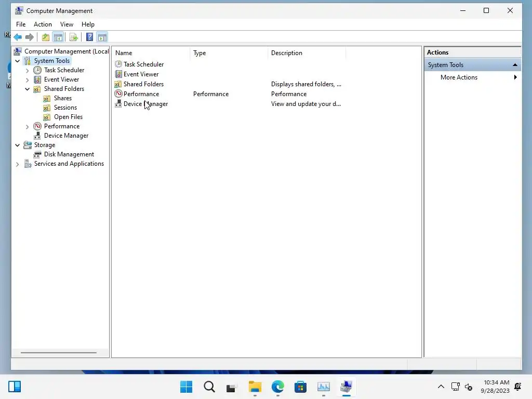Click Performance text in Type column
The image size is (532, 399).
[211, 94]
